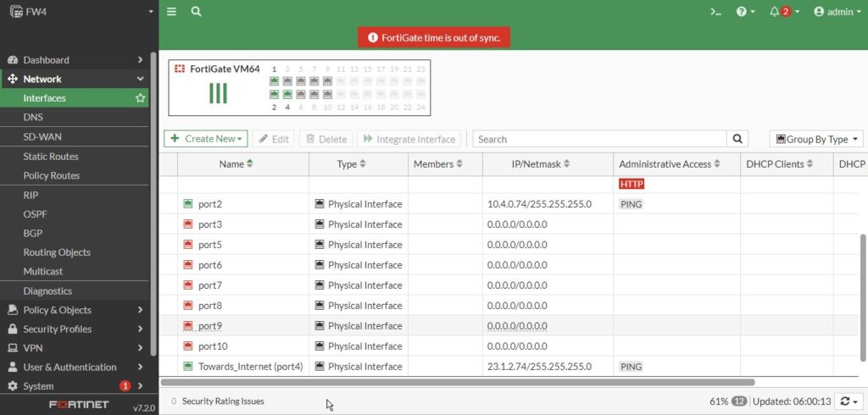Click Security Rating Issues link
This screenshot has width=868, height=415.
223,401
